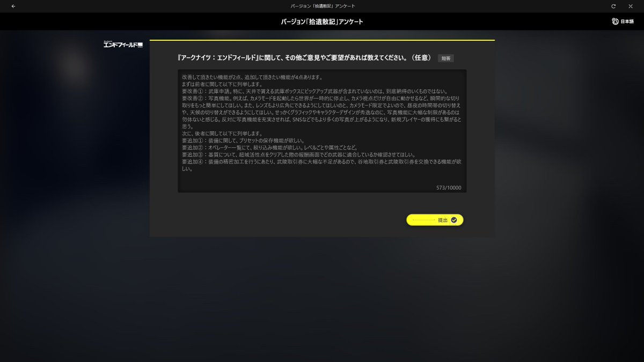Click the 短答 tag label
644x362 pixels.
click(446, 58)
